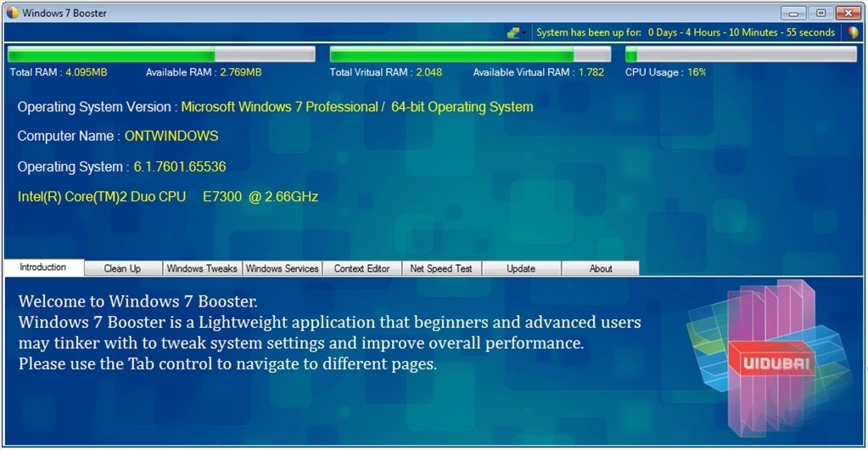
Task: Select the Introduction tab
Action: (44, 267)
